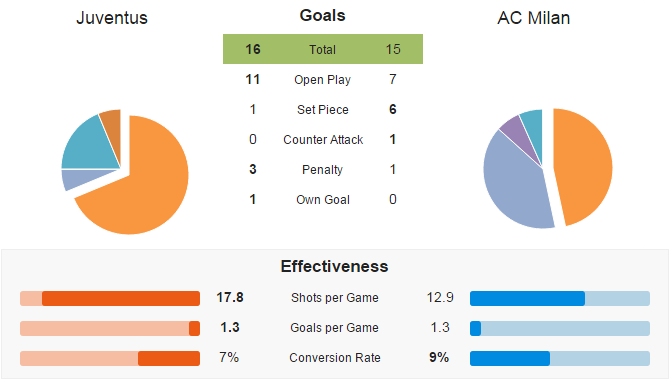Image resolution: width=670 pixels, height=386 pixels.
Task: Click the AC Milan team heading
Action: click(x=534, y=18)
